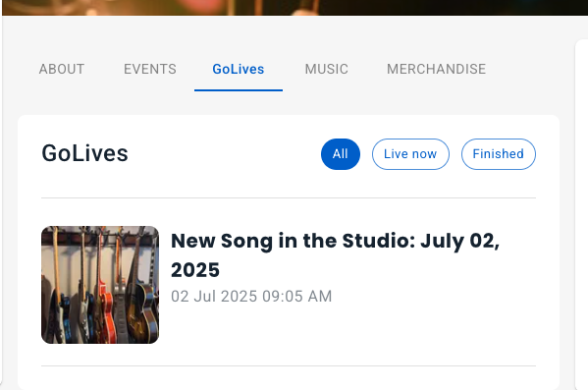This screenshot has width=588, height=390.
Task: Open the ABOUT tab
Action: point(62,69)
